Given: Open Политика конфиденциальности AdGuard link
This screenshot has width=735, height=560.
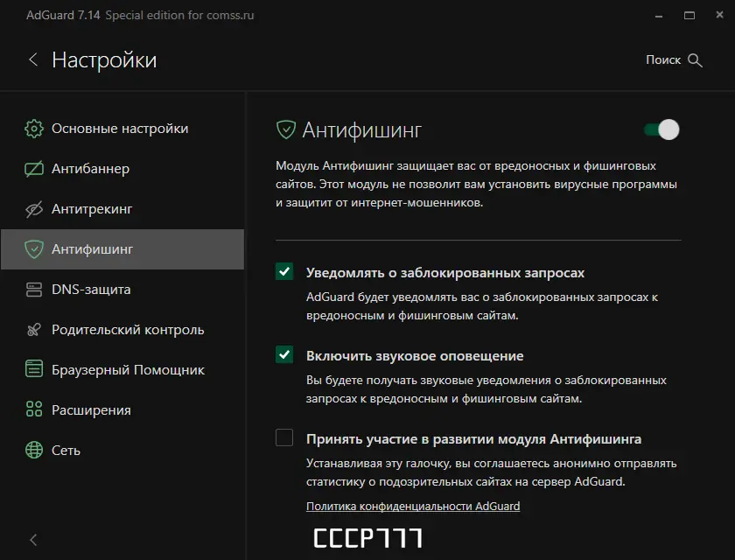Looking at the screenshot, I should (x=413, y=507).
